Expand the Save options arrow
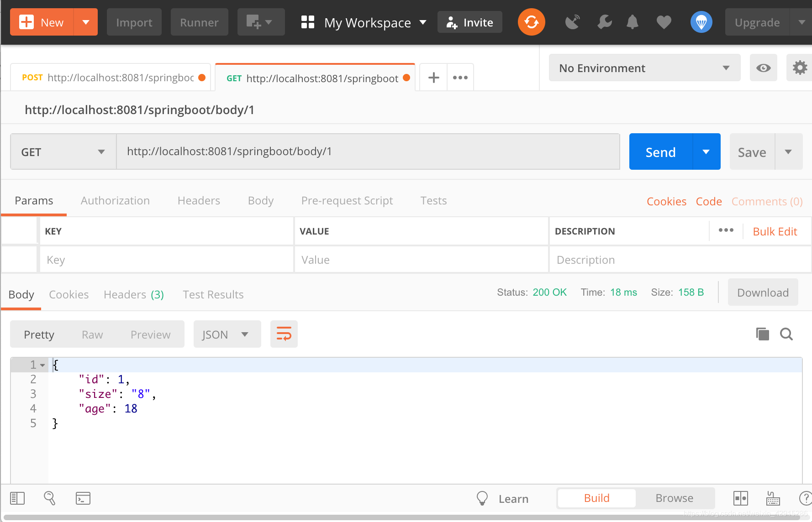The height and width of the screenshot is (522, 812). tap(788, 151)
